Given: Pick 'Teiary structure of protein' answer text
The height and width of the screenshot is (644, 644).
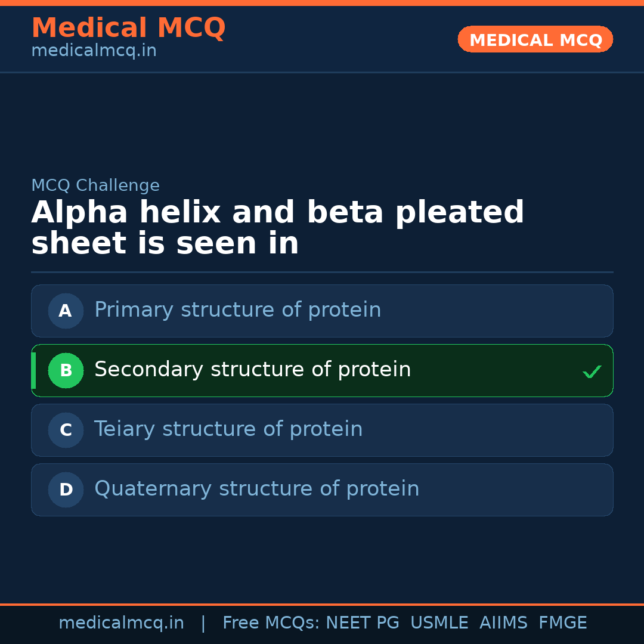Looking at the screenshot, I should click(228, 429).
